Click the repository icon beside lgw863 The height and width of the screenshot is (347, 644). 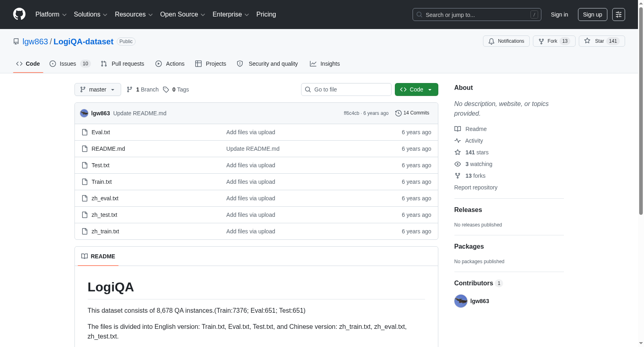(x=16, y=42)
